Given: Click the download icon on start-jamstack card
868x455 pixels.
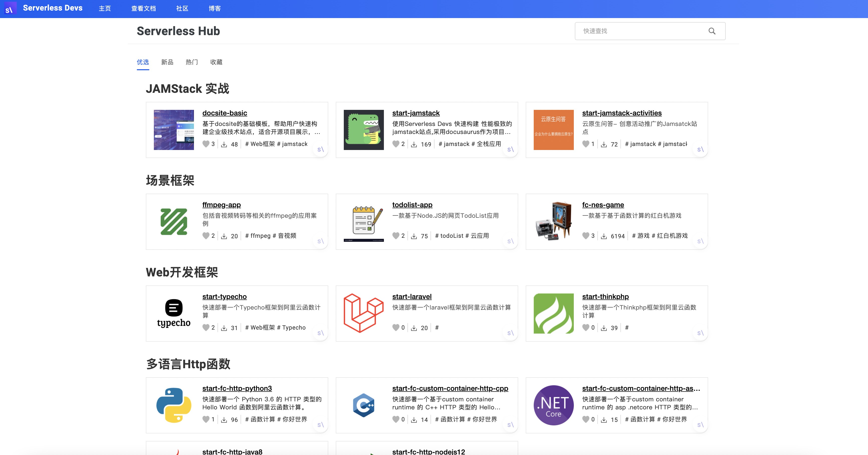Looking at the screenshot, I should [414, 144].
